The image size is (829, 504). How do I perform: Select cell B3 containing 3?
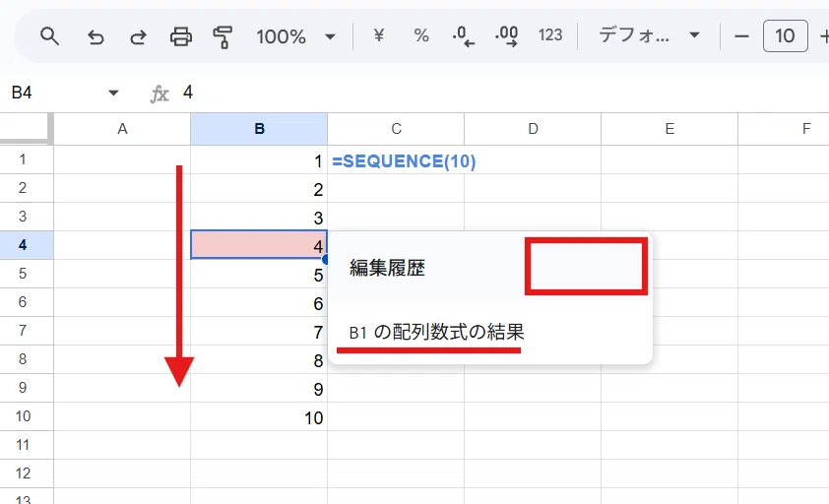pyautogui.click(x=259, y=217)
